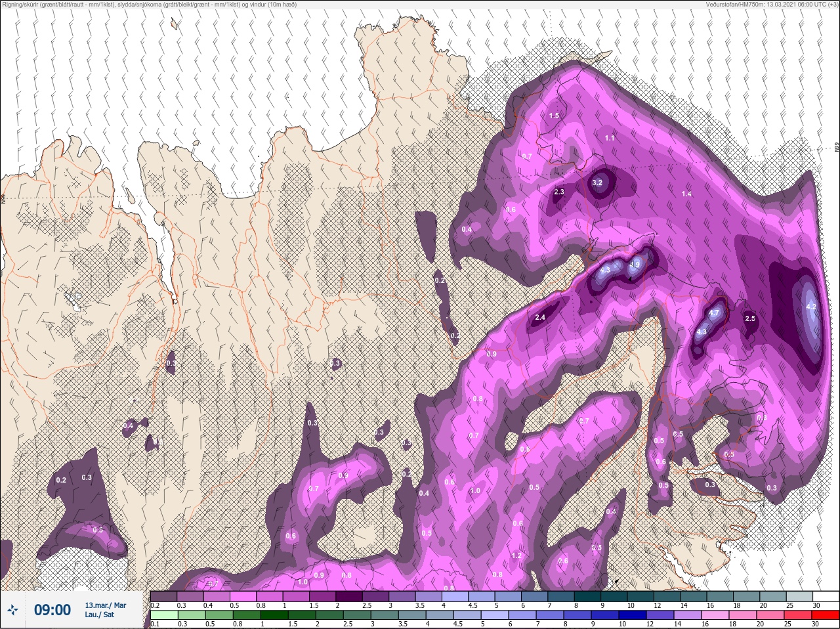This screenshot has width=840, height=629.
Task: Click the 1.5 precipitation value on the map
Action: [x=554, y=116]
